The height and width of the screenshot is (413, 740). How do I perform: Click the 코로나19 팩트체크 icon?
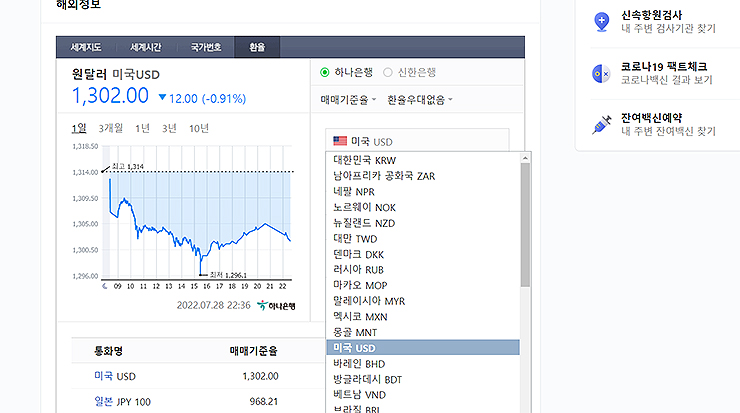point(601,74)
